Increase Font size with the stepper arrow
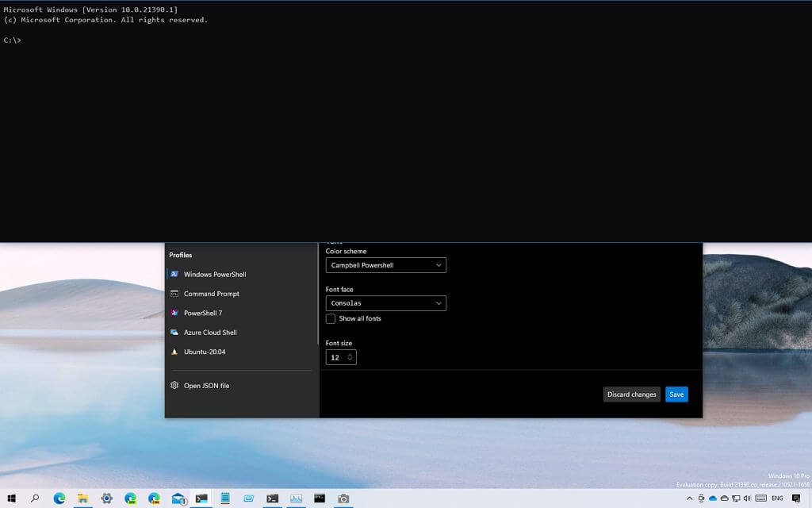Image resolution: width=812 pixels, height=508 pixels. [351, 355]
